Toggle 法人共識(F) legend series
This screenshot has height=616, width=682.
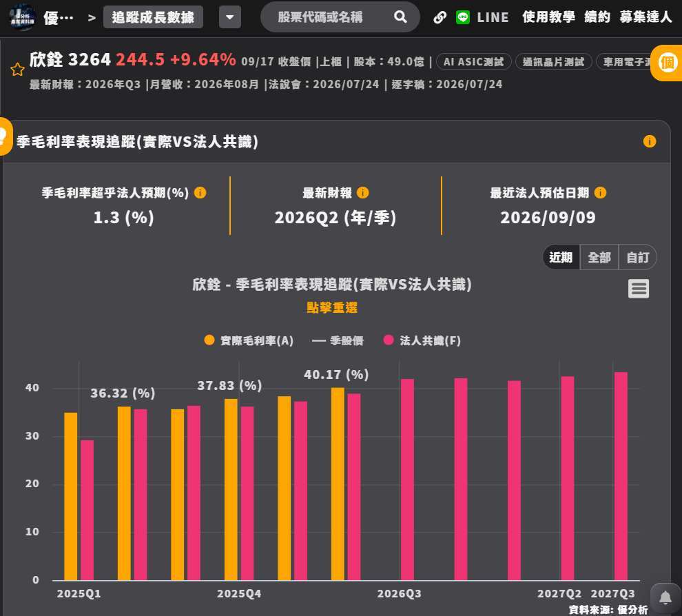[x=422, y=340]
